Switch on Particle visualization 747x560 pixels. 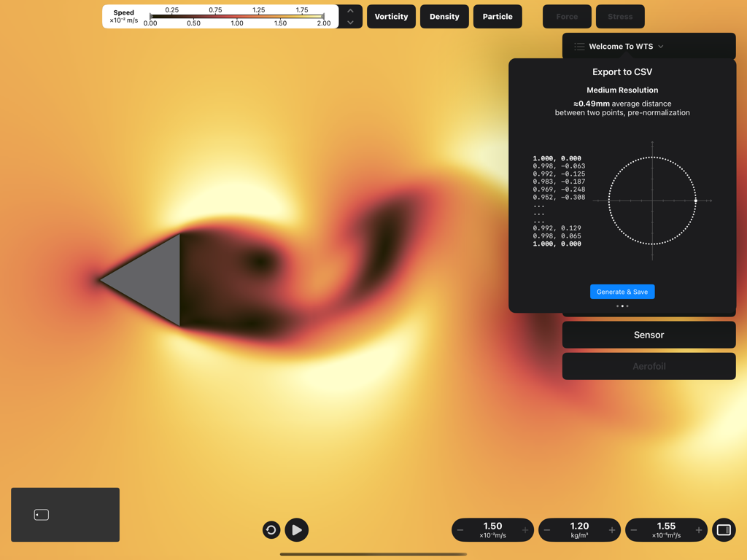pyautogui.click(x=498, y=16)
